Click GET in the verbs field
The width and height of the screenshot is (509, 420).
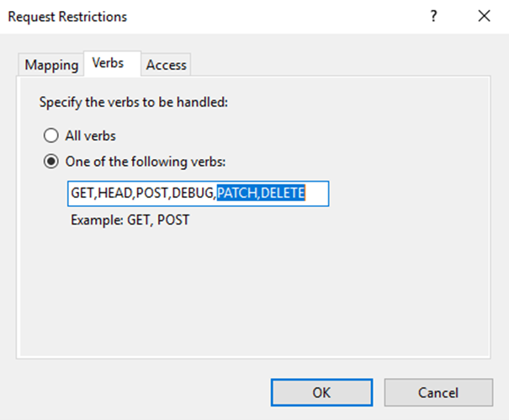[82, 194]
